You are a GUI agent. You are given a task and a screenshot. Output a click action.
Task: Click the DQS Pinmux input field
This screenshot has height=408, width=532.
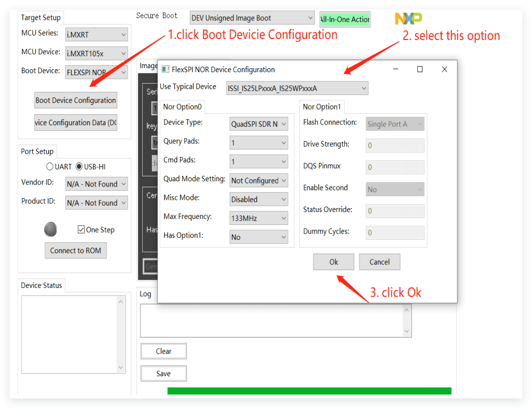click(x=395, y=167)
